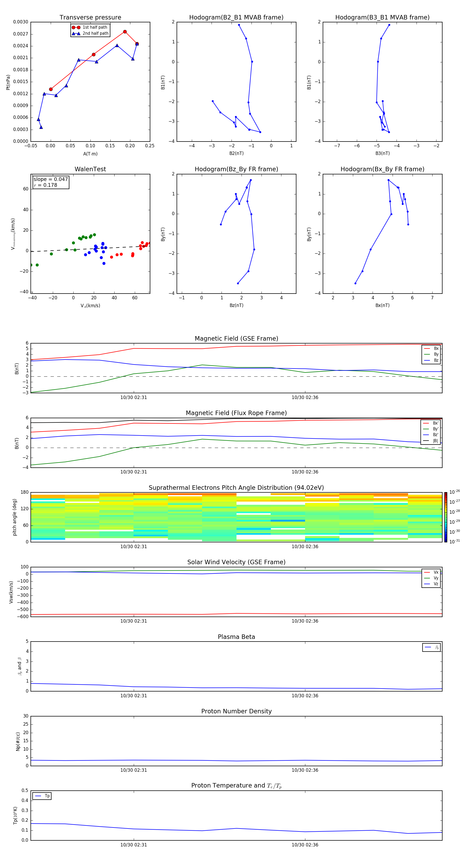Screen dimensions: 473x868
Task: Click the pitch angle spectrogram colorbar
Action: click(446, 517)
